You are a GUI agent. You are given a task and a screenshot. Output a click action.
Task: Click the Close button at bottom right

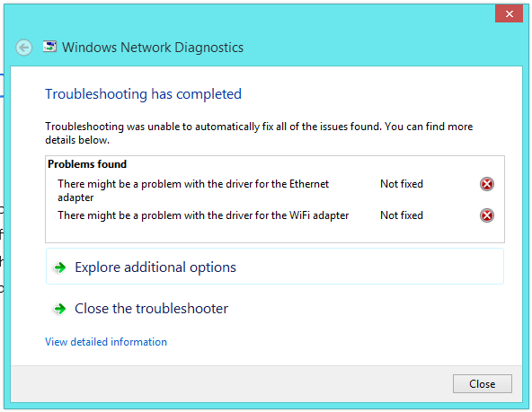click(482, 384)
